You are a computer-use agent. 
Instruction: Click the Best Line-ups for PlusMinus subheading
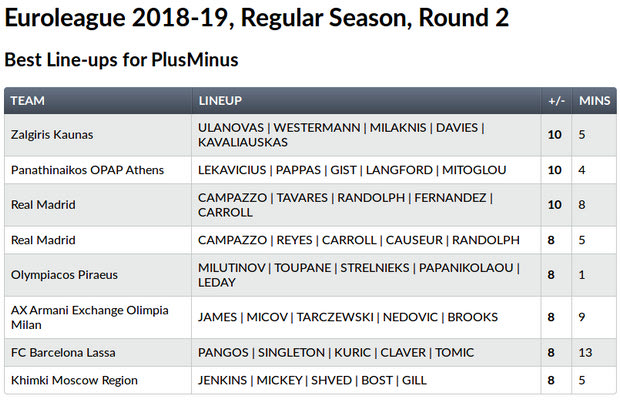121,60
